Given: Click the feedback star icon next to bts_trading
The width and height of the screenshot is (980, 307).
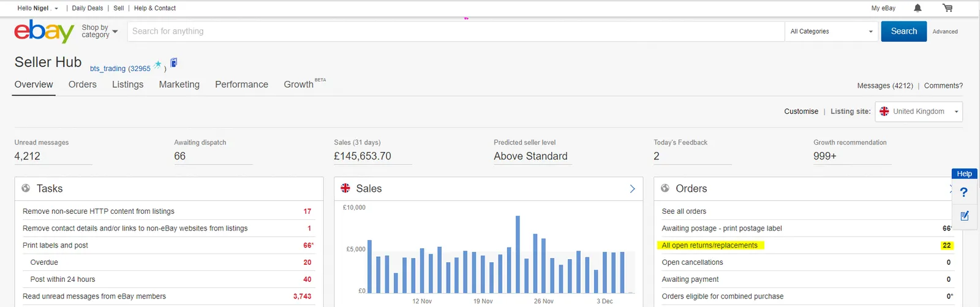Looking at the screenshot, I should click(x=158, y=64).
